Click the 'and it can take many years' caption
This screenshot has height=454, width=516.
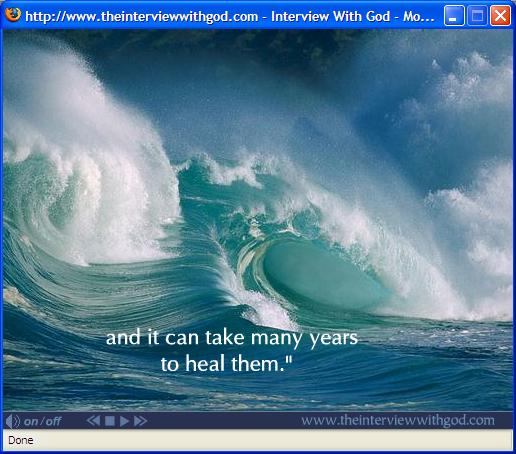tap(232, 338)
